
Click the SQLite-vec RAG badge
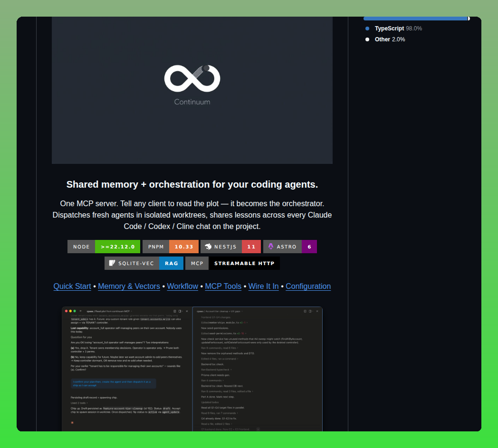(144, 263)
